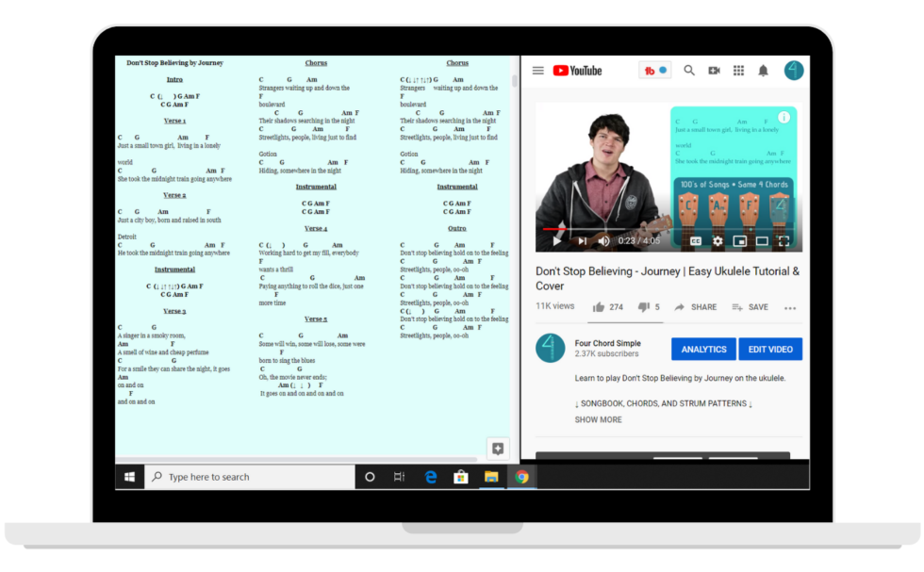Click the EDIT VIDEO button
This screenshot has width=924, height=572.
[769, 350]
